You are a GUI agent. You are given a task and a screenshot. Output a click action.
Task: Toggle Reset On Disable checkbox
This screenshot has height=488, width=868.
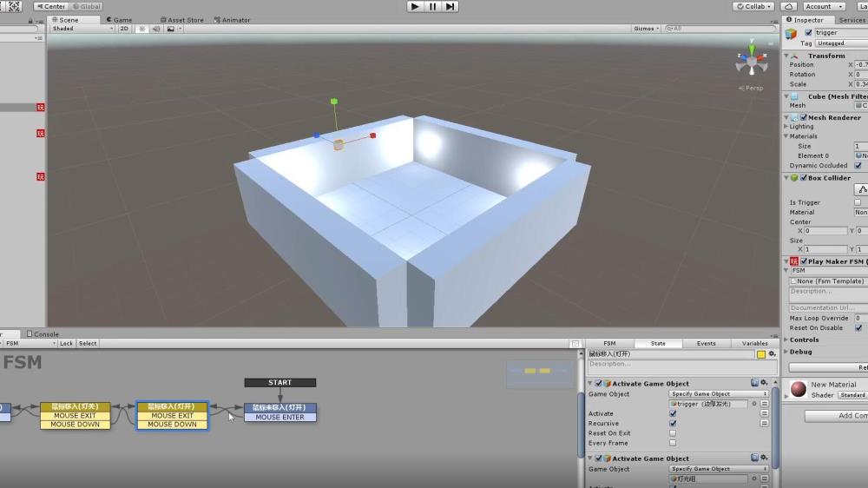point(858,328)
